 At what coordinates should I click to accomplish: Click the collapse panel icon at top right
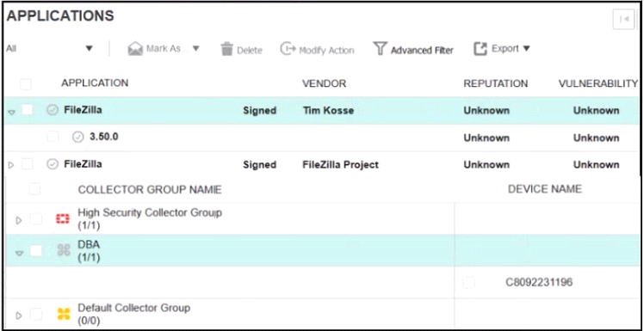[x=623, y=19]
